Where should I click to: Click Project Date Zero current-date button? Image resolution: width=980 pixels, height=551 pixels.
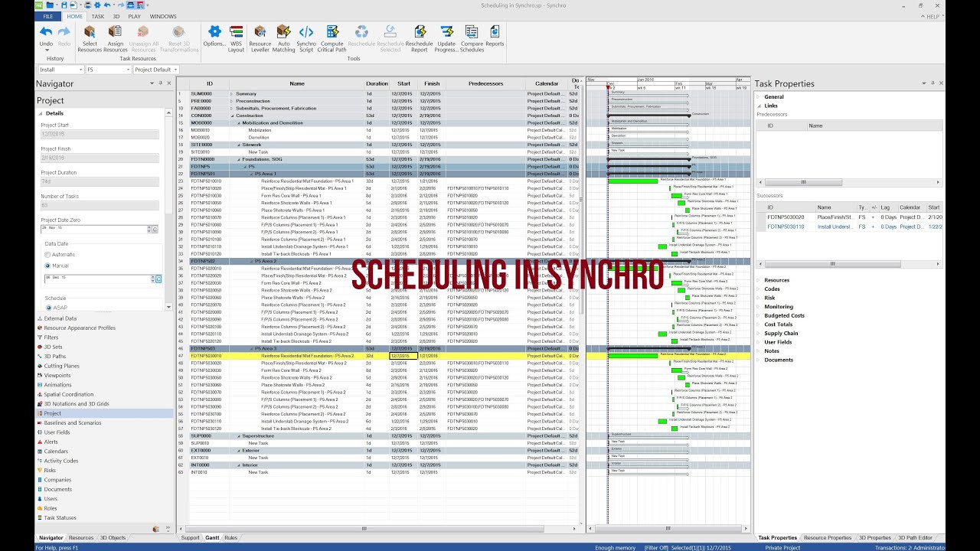tap(155, 229)
